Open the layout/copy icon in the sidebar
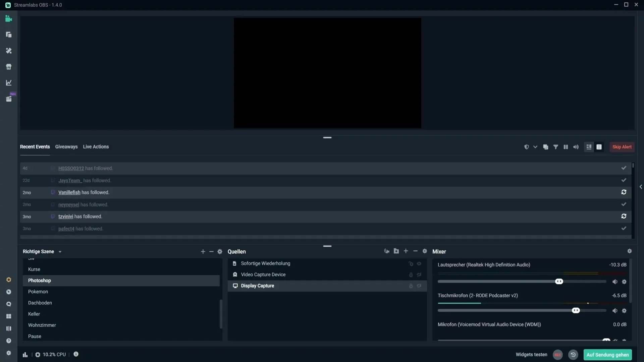The width and height of the screenshot is (644, 362). [9, 35]
